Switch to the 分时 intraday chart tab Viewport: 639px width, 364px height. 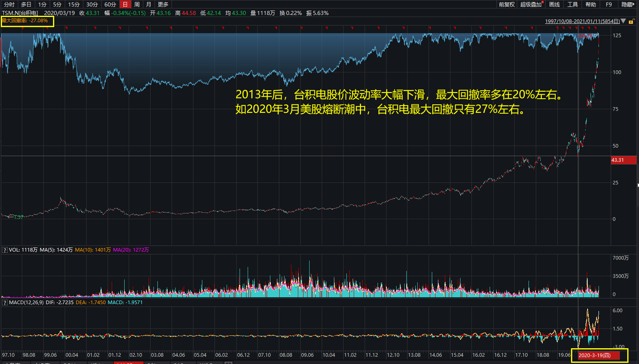point(9,4)
